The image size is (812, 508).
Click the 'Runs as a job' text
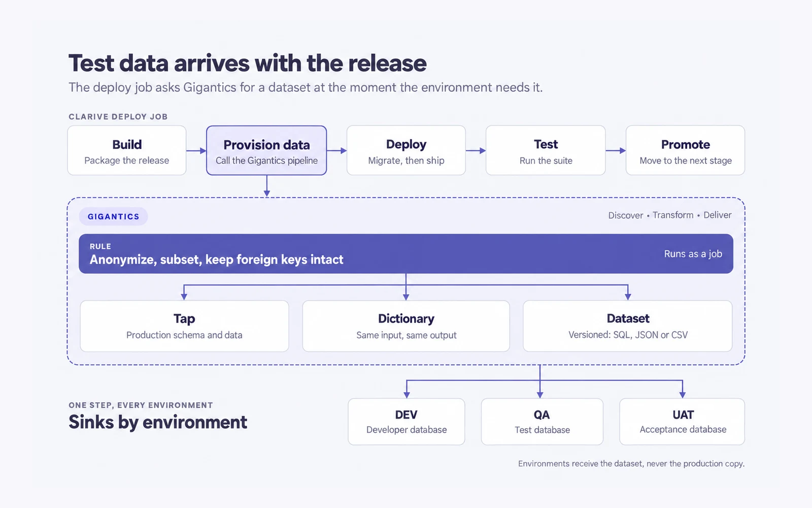pyautogui.click(x=693, y=253)
